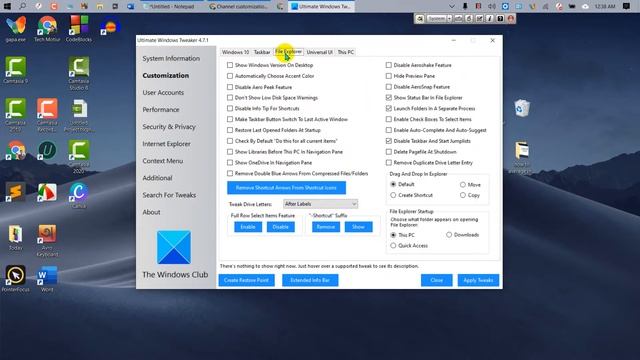Click Remove Shortcut Arrows From Shortcut Icons
Screen dimensions: 640x360
coord(286,188)
